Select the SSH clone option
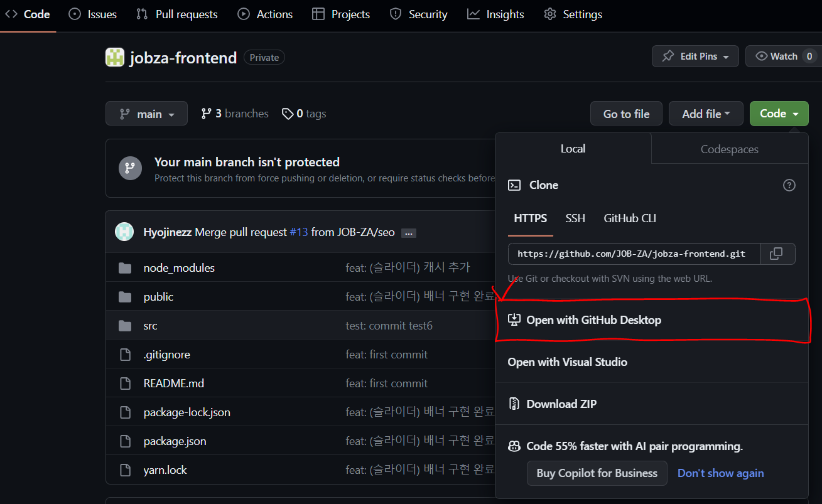 575,218
